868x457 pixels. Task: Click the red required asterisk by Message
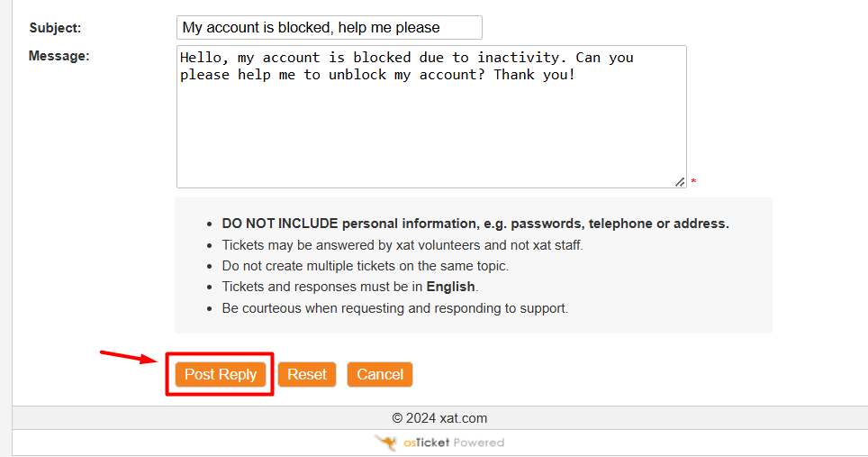click(x=693, y=183)
